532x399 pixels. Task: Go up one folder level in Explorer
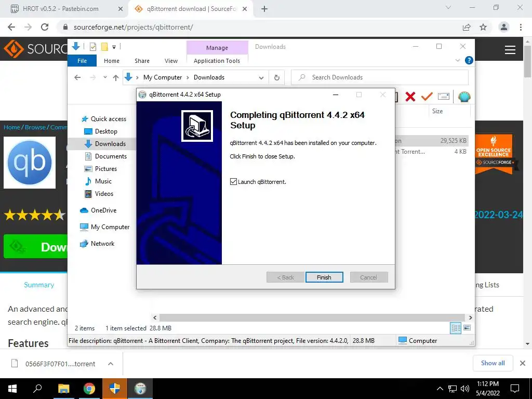[116, 78]
